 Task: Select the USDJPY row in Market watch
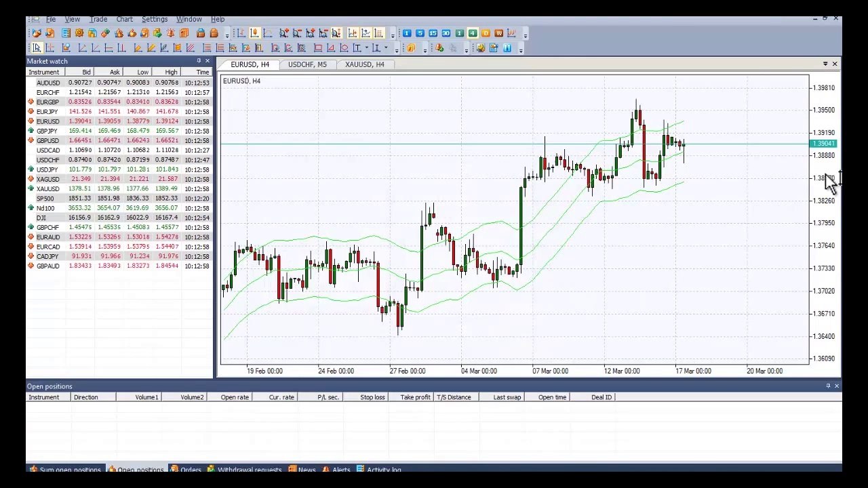119,169
